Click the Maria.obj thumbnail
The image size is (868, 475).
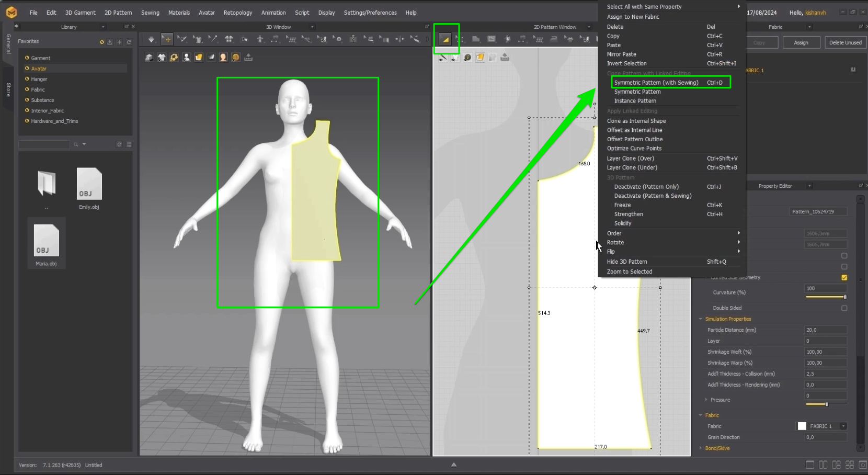[46, 241]
